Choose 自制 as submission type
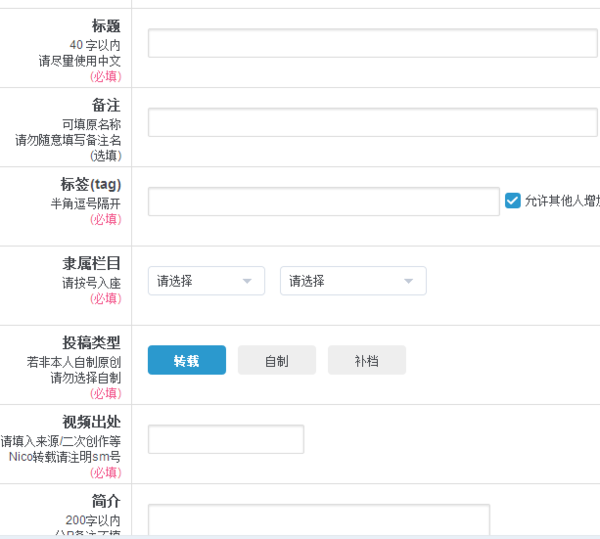This screenshot has height=539, width=600. [277, 360]
